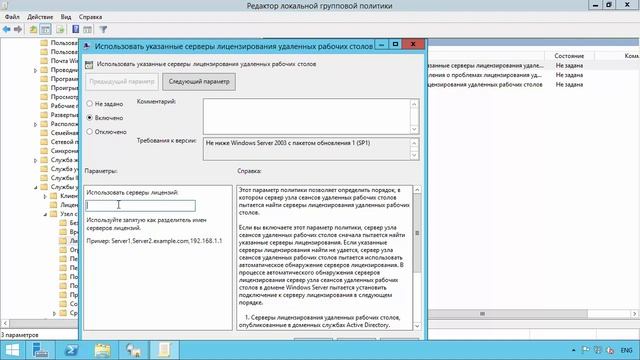Click the version requirements scroll-down arrow

tap(414, 155)
